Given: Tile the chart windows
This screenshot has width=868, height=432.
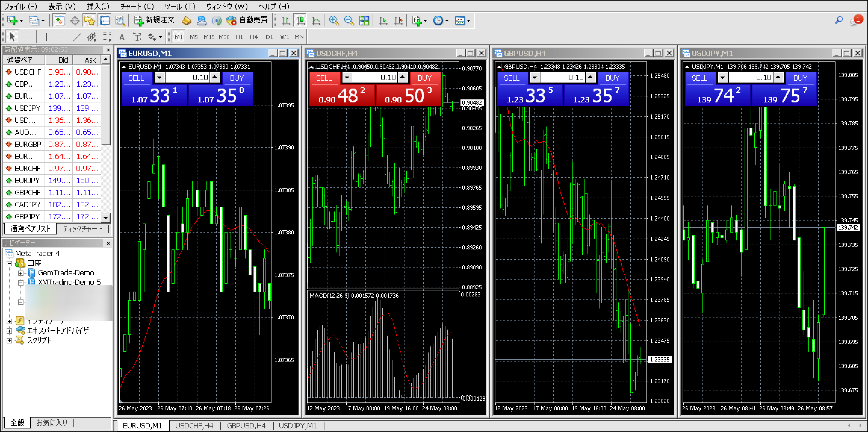Looking at the screenshot, I should [x=364, y=20].
